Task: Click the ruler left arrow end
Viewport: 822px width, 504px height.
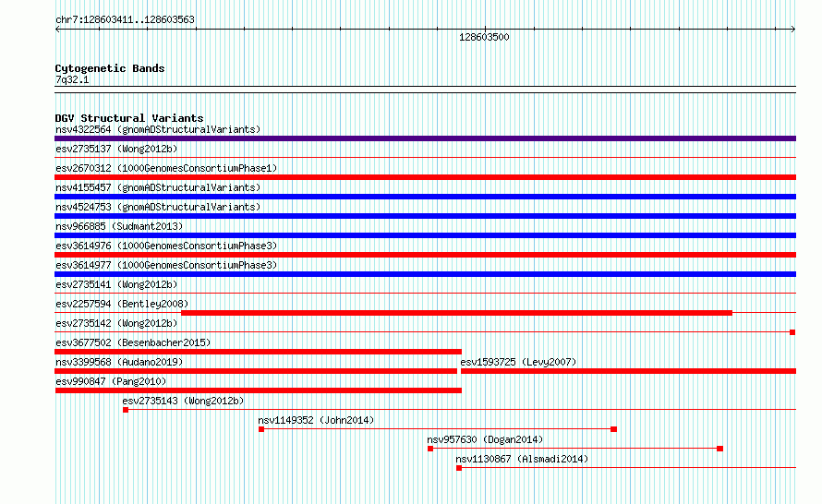Action: coord(57,30)
